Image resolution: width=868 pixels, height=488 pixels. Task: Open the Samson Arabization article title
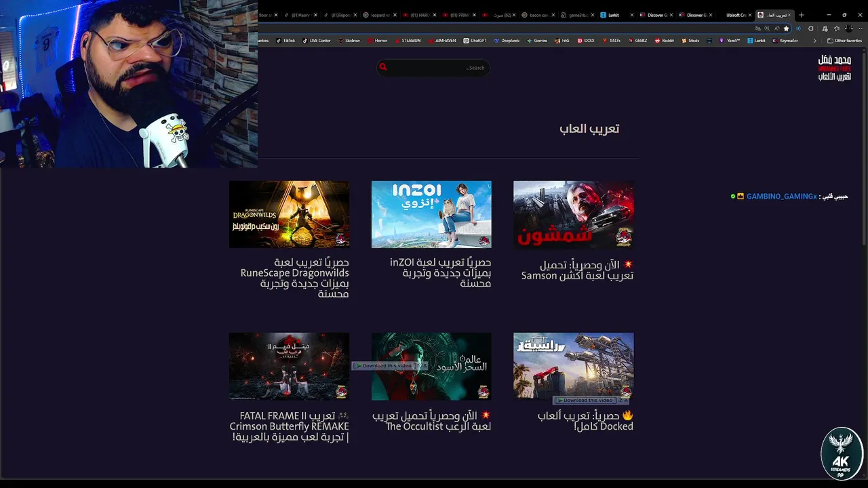point(577,270)
